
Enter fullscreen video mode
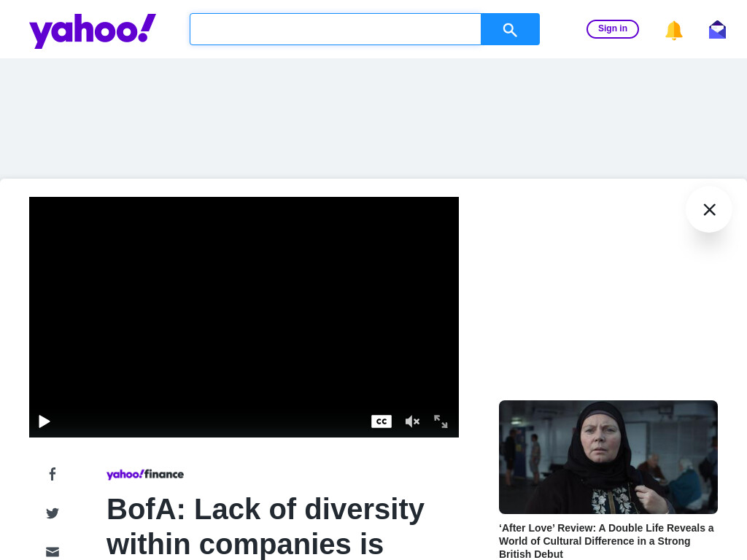[x=441, y=421]
